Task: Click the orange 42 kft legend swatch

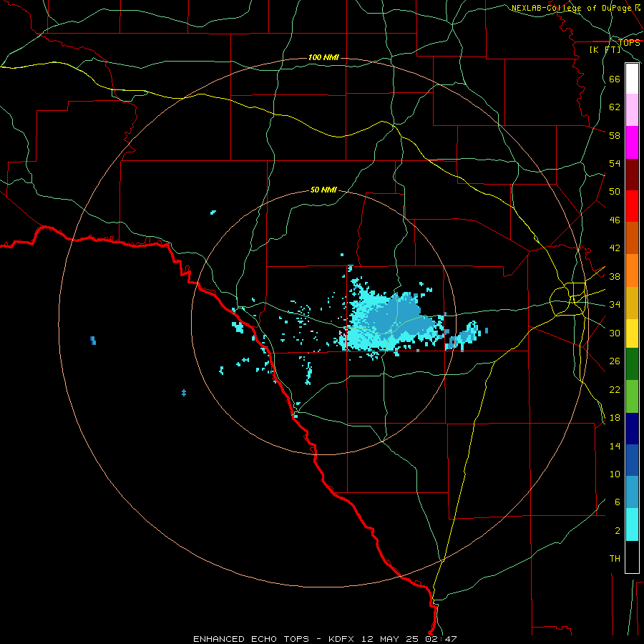Action: pyautogui.click(x=632, y=270)
